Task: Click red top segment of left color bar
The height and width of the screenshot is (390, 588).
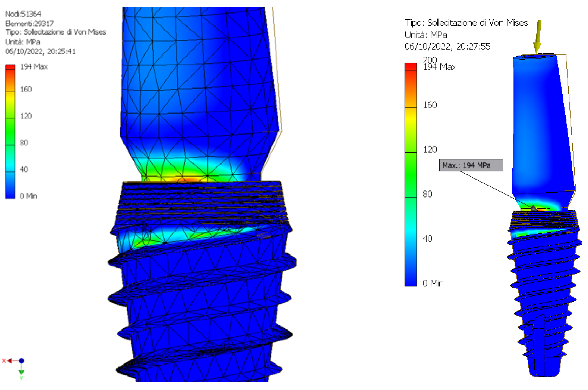Action: click(x=10, y=67)
